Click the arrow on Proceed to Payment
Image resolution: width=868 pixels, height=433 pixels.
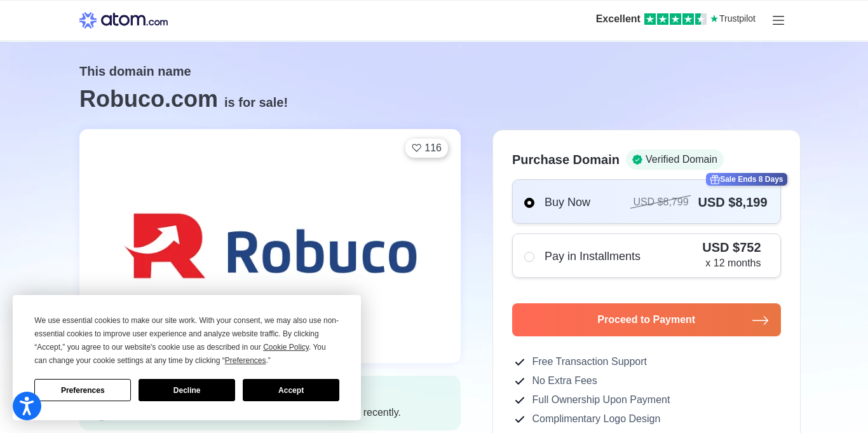[x=760, y=320]
